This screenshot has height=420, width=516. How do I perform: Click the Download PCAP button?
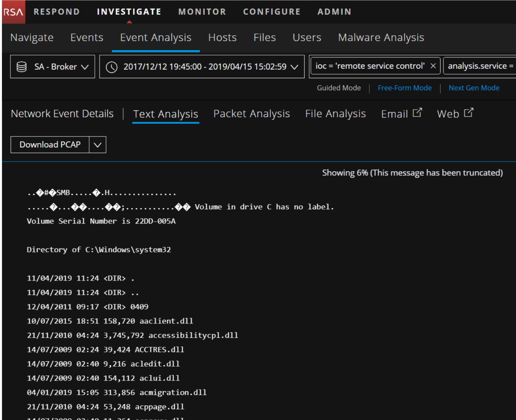pyautogui.click(x=50, y=145)
